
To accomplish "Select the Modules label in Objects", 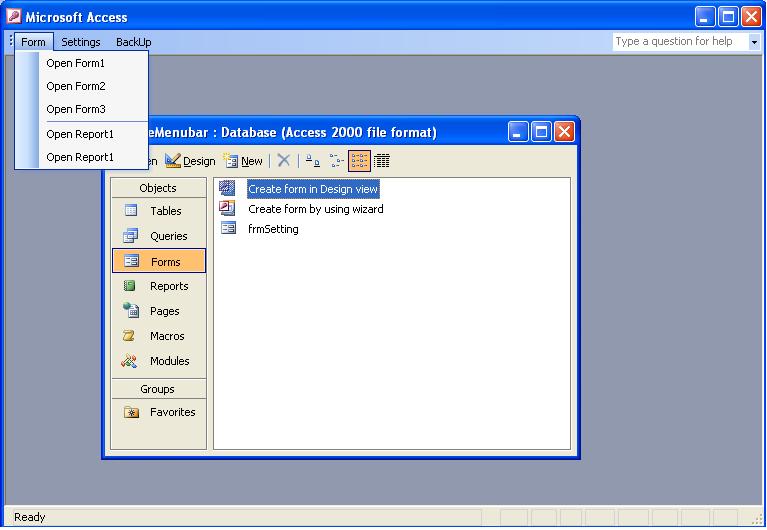I will point(170,361).
